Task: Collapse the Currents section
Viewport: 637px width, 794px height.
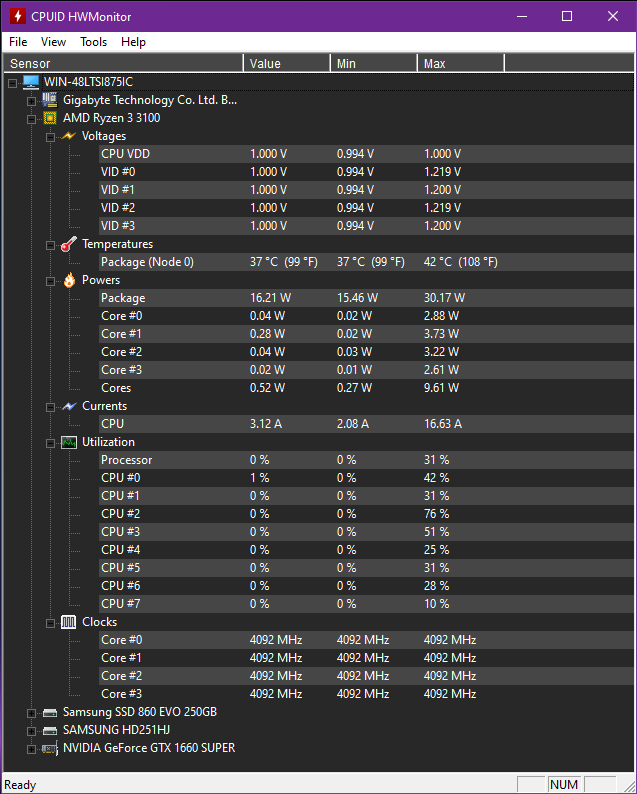Action: point(50,407)
